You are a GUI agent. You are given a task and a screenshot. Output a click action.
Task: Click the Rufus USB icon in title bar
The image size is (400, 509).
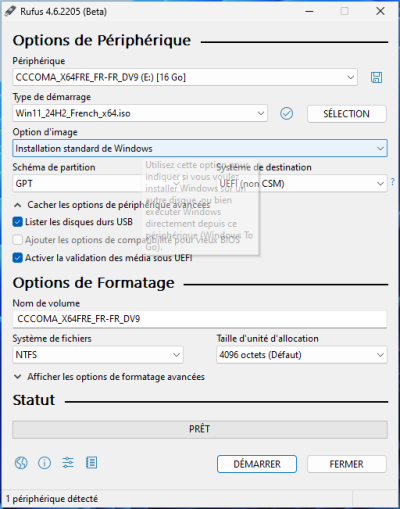pyautogui.click(x=10, y=11)
